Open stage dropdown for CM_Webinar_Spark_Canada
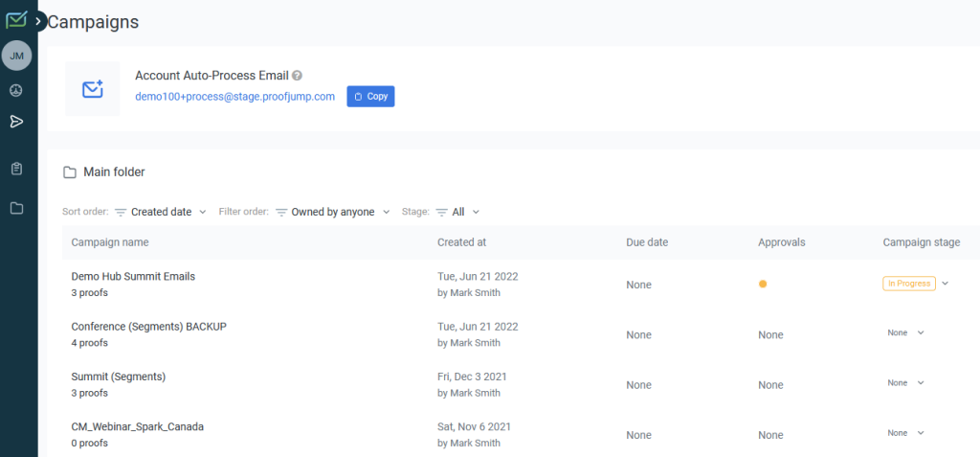Image resolution: width=980 pixels, height=457 pixels. pyautogui.click(x=920, y=433)
